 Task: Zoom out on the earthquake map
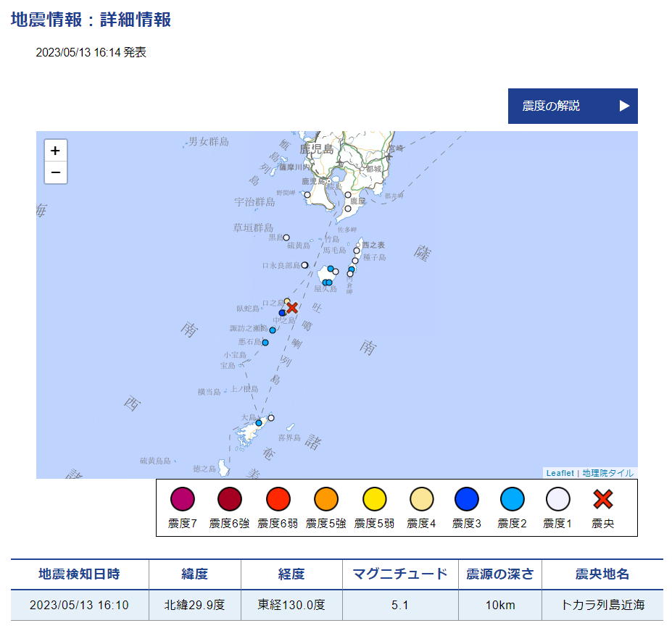(56, 173)
